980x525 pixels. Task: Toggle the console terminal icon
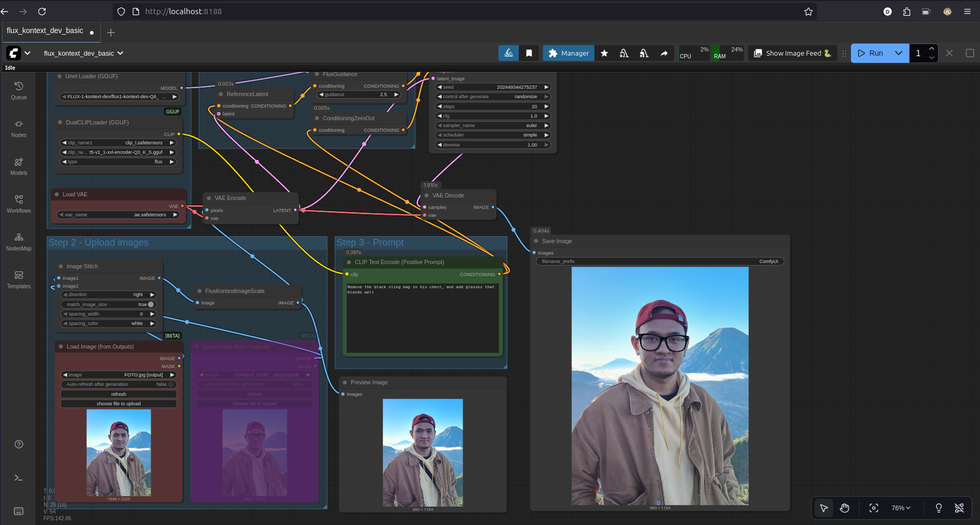pyautogui.click(x=19, y=478)
